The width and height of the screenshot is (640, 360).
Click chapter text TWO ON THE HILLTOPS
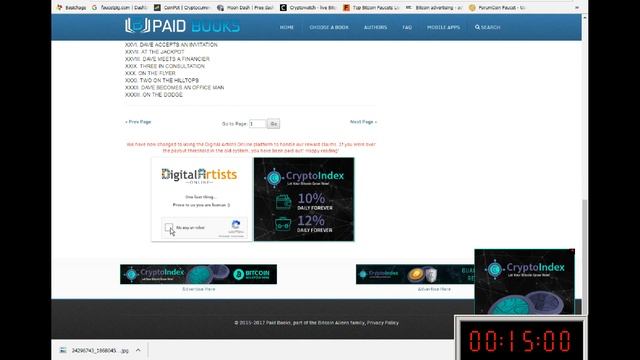click(x=169, y=80)
